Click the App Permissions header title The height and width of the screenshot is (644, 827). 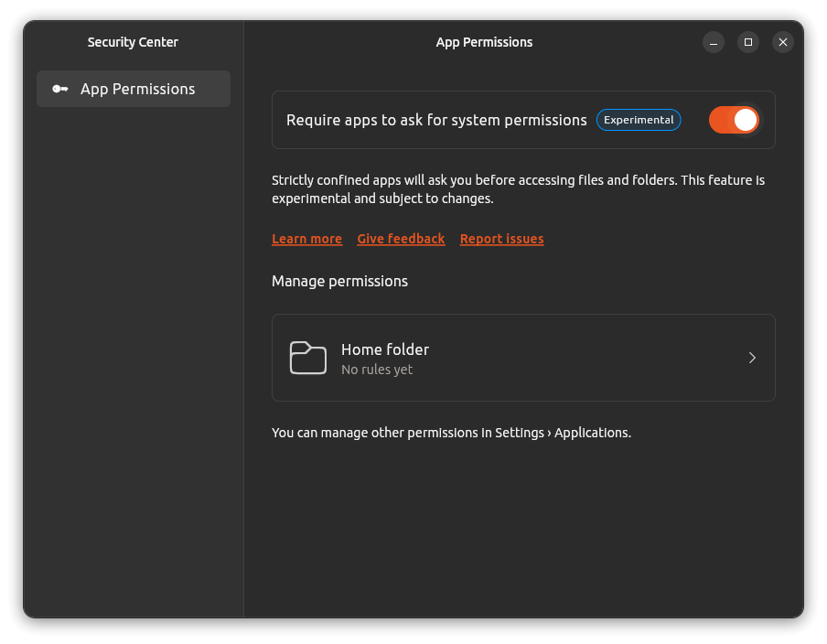484,42
